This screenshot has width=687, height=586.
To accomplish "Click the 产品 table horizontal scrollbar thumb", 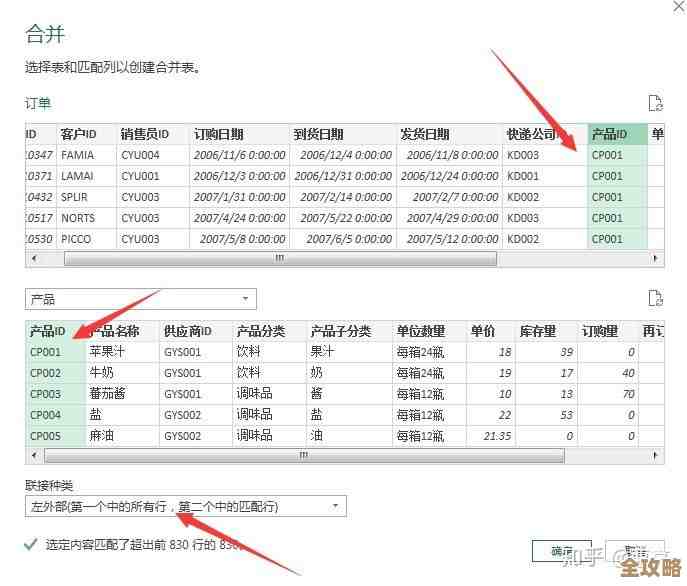I will click(304, 455).
